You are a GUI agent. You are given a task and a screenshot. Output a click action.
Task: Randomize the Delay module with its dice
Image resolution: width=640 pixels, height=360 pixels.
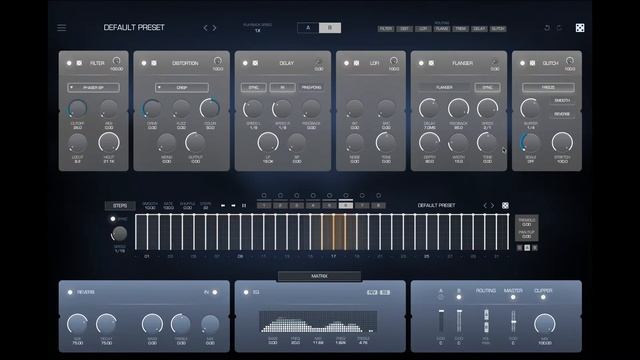[255, 63]
